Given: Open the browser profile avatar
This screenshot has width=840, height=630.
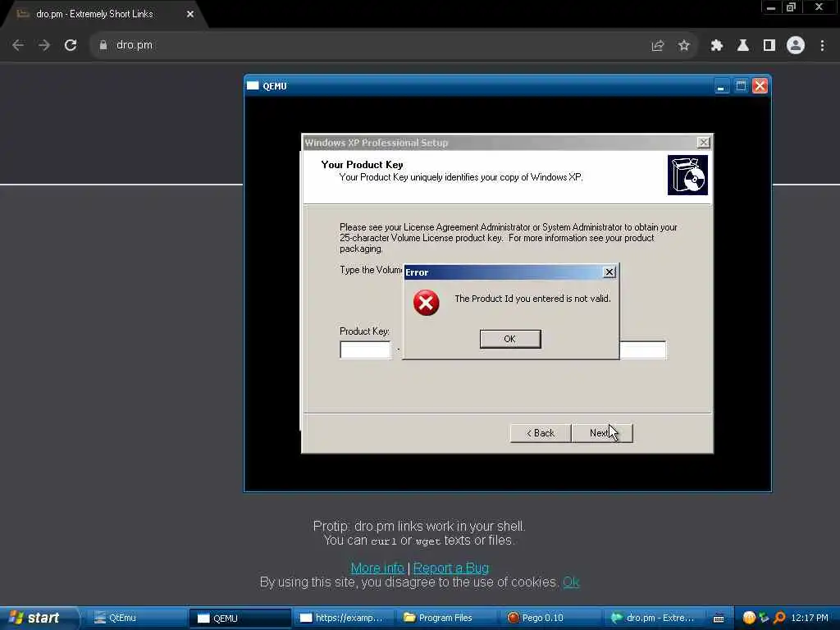Looking at the screenshot, I should click(x=796, y=45).
